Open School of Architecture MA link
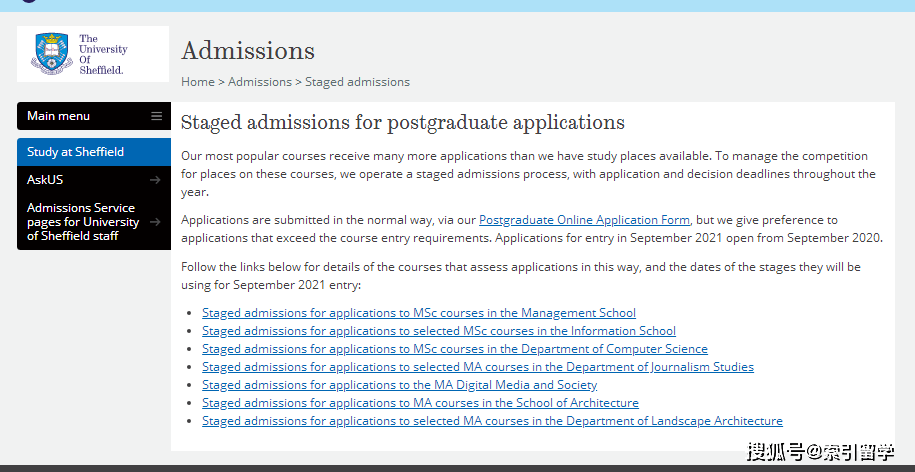The image size is (915, 472). click(x=420, y=403)
